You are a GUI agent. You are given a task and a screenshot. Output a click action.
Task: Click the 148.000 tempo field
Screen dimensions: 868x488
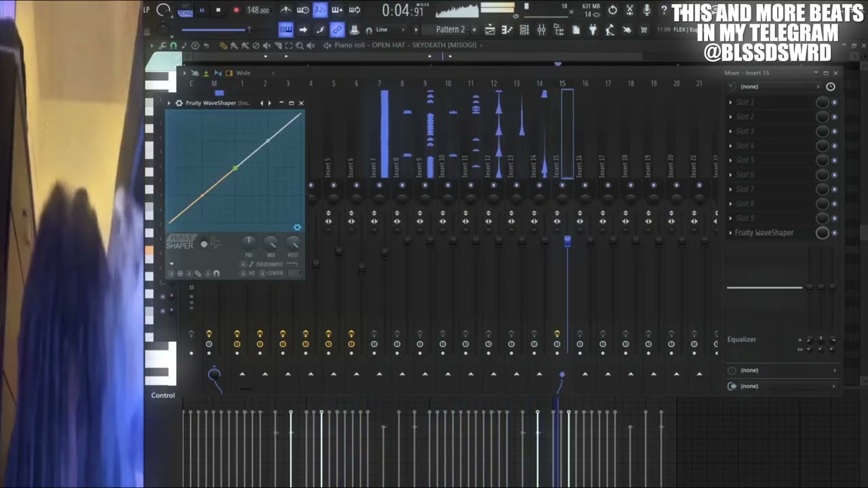tap(258, 10)
